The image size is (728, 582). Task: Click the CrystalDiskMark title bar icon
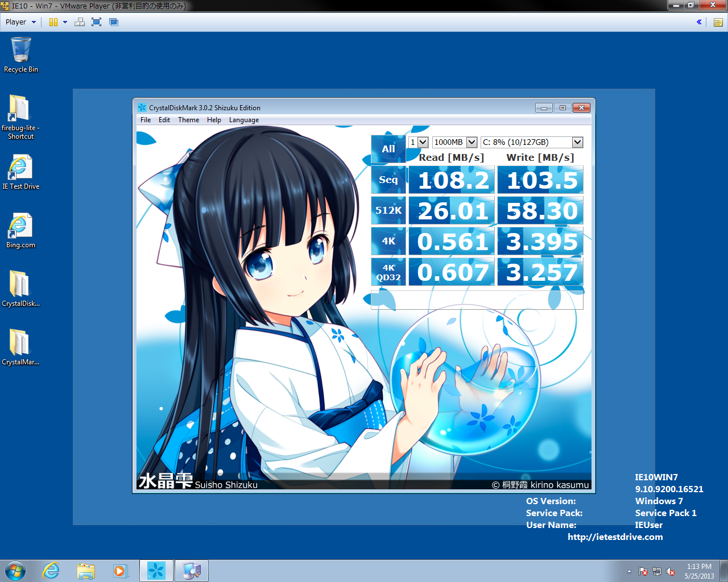coord(142,107)
